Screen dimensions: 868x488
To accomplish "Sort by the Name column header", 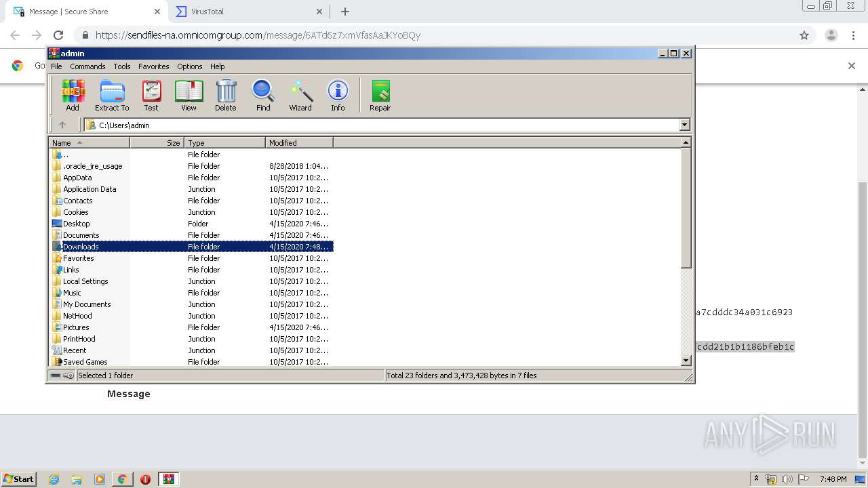I will click(x=89, y=143).
